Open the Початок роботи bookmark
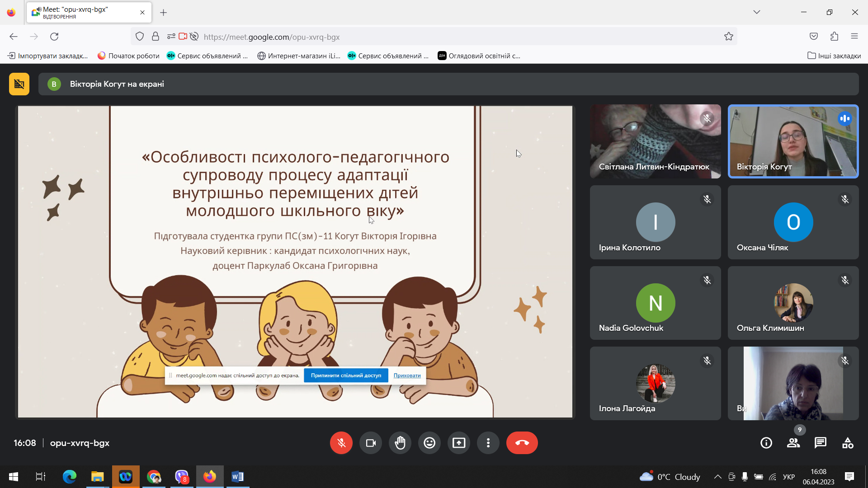Image resolution: width=868 pixels, height=488 pixels. [129, 56]
